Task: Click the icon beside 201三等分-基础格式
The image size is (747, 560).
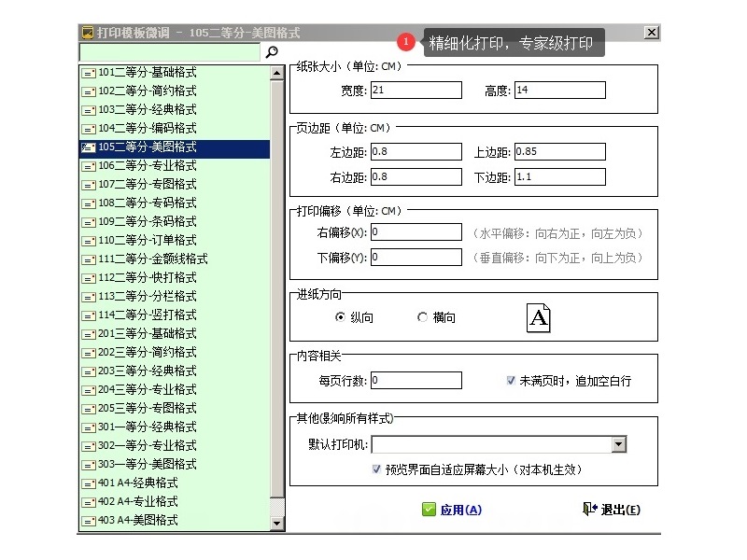Action: point(89,334)
